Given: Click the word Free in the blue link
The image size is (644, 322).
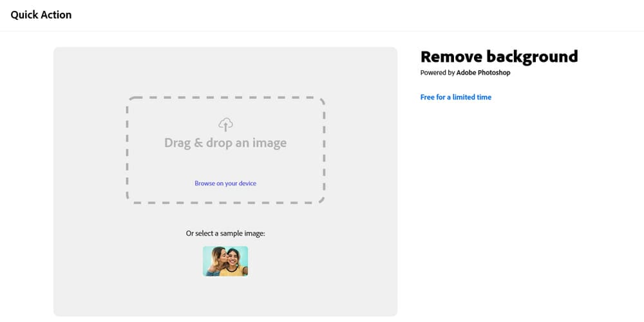Looking at the screenshot, I should pos(427,97).
